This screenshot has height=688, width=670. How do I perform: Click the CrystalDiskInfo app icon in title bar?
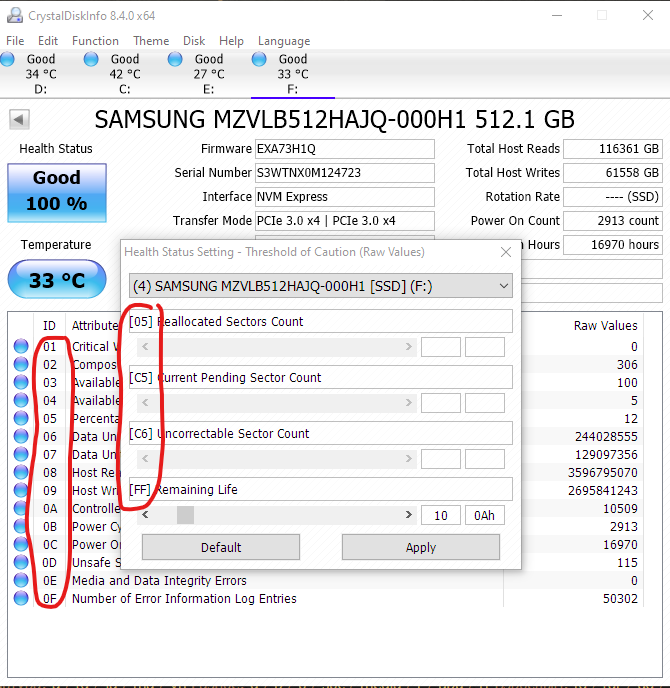pos(15,15)
